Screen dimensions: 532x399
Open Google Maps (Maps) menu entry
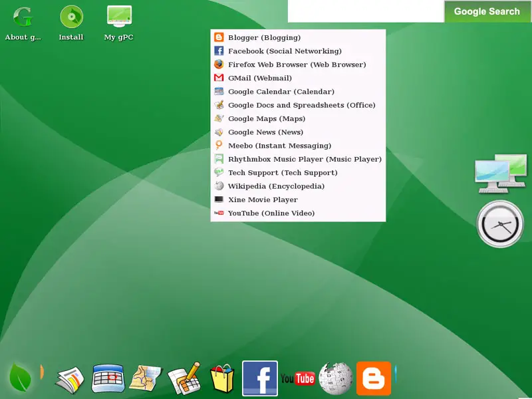coord(298,119)
